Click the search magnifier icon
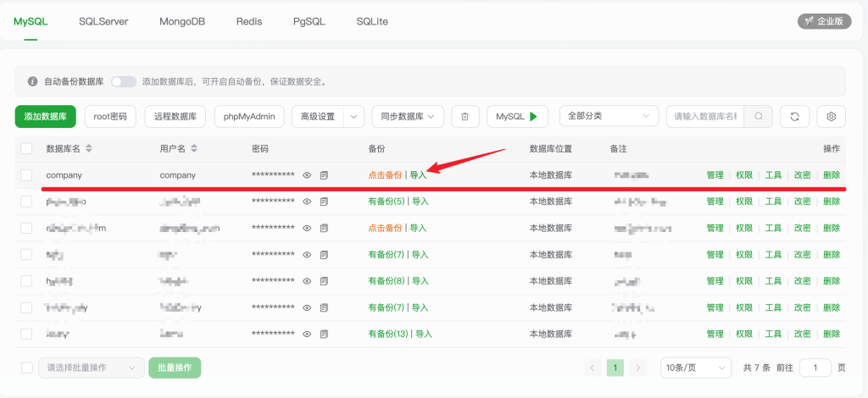The height and width of the screenshot is (398, 868). pos(758,117)
